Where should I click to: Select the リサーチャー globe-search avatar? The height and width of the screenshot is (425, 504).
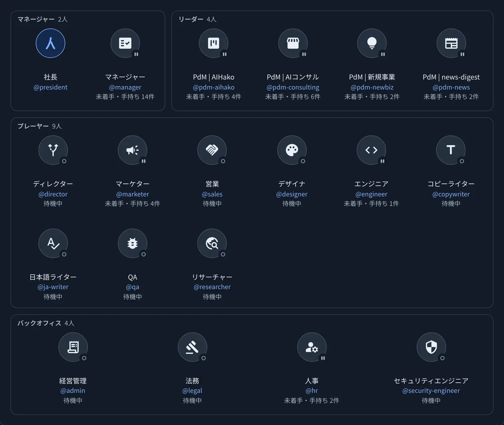(x=212, y=243)
